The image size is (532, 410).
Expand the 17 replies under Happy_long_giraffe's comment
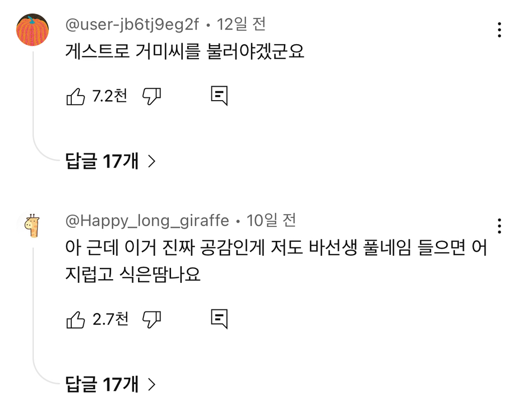(110, 384)
